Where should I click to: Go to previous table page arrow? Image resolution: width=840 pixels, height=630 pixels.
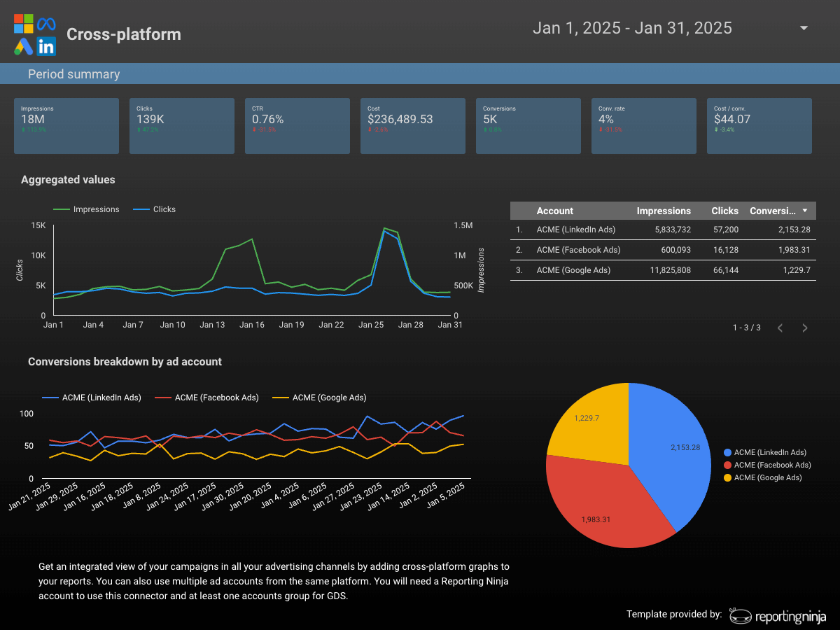780,328
